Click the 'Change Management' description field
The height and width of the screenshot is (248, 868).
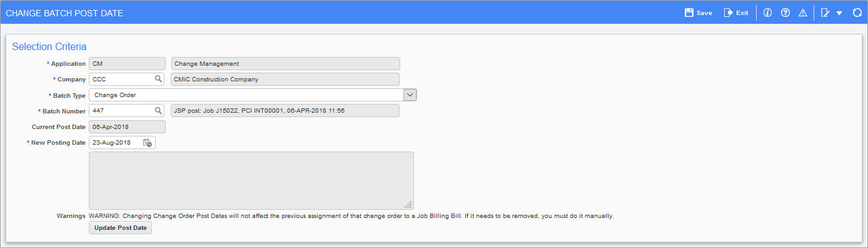(286, 63)
